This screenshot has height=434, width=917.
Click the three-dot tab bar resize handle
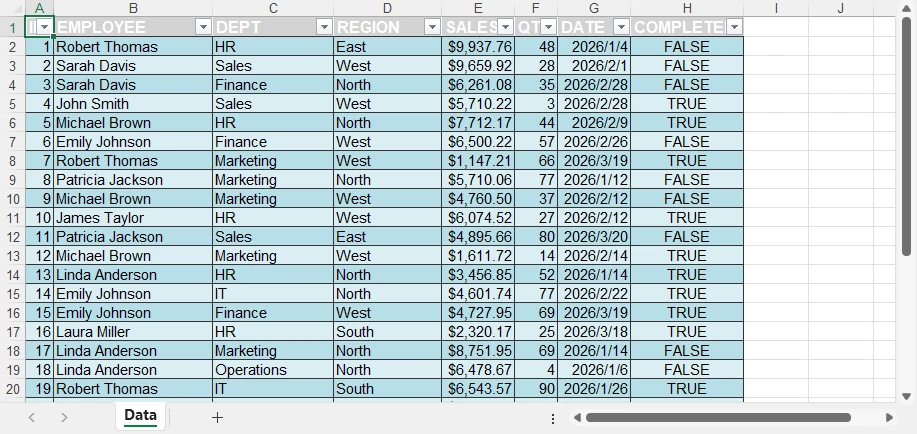point(553,418)
